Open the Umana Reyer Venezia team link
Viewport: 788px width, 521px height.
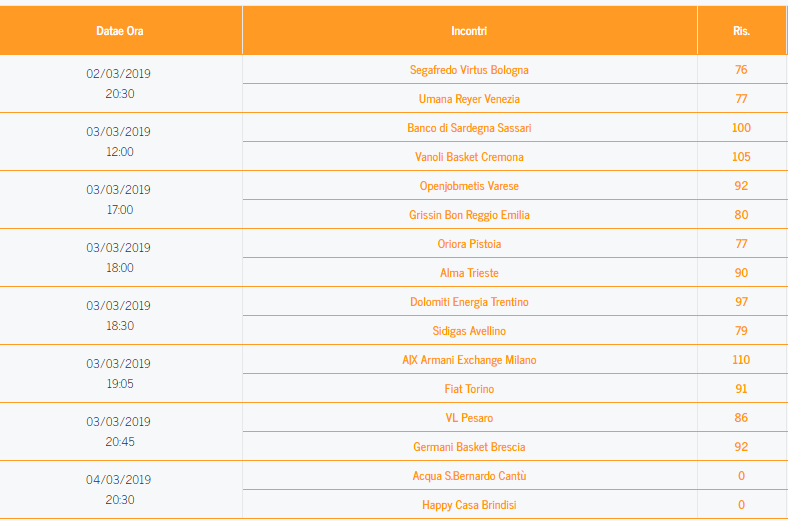[469, 99]
